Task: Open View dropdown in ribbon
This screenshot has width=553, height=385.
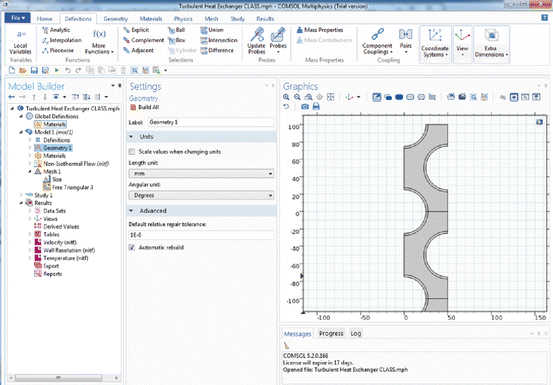Action: point(462,44)
